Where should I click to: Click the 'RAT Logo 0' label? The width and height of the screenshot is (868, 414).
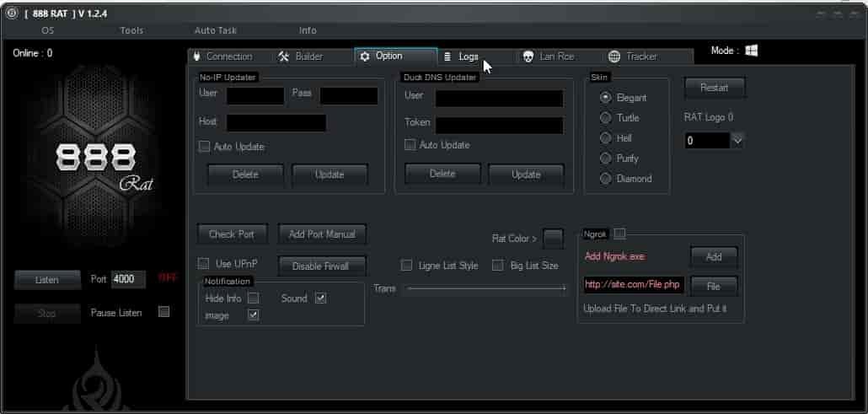[709, 117]
